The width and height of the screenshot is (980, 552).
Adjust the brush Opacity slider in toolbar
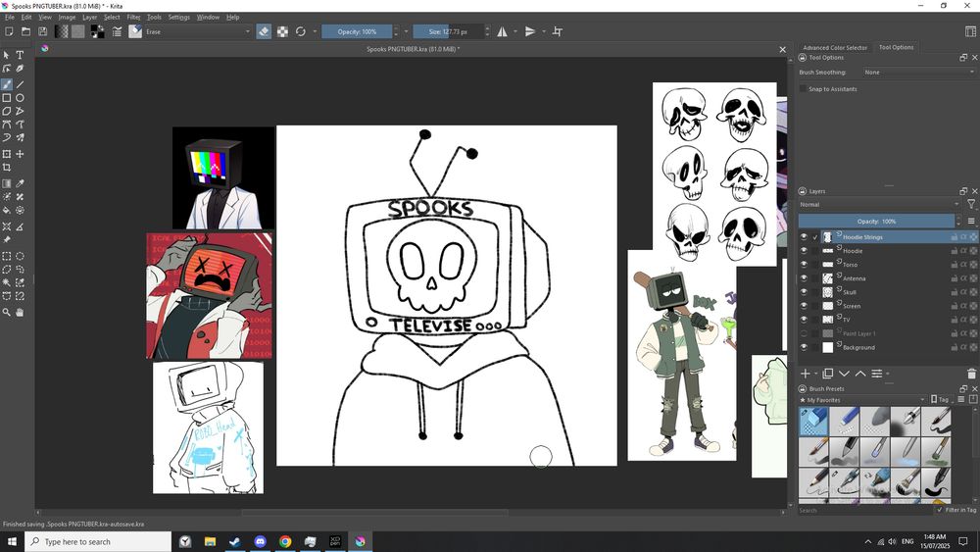pyautogui.click(x=357, y=31)
